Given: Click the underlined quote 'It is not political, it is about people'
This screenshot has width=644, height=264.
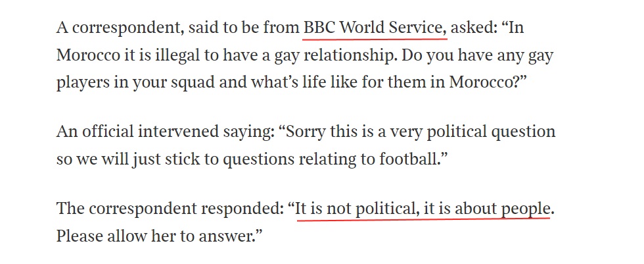Looking at the screenshot, I should coord(422,209).
